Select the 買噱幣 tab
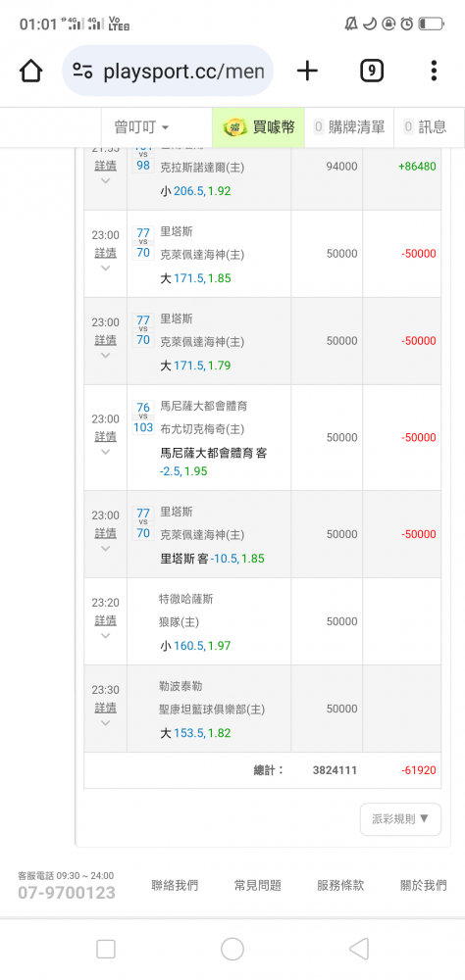The width and height of the screenshot is (465, 980). 258,127
